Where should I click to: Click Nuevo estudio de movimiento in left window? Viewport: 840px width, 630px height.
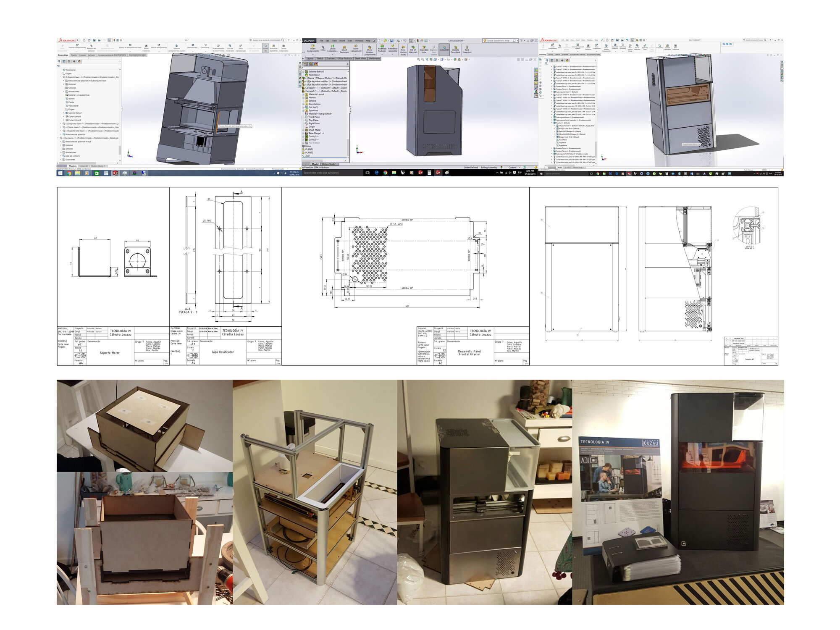click(218, 48)
